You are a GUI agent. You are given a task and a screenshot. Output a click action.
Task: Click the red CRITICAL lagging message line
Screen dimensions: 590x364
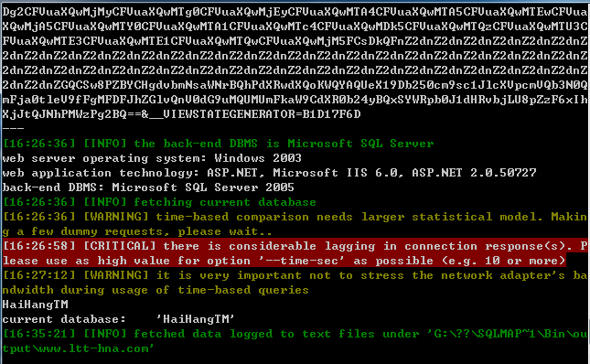pos(295,253)
